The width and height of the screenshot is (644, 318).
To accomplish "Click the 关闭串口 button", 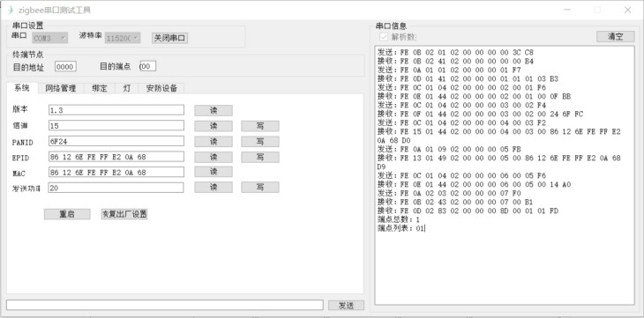I will click(x=169, y=38).
